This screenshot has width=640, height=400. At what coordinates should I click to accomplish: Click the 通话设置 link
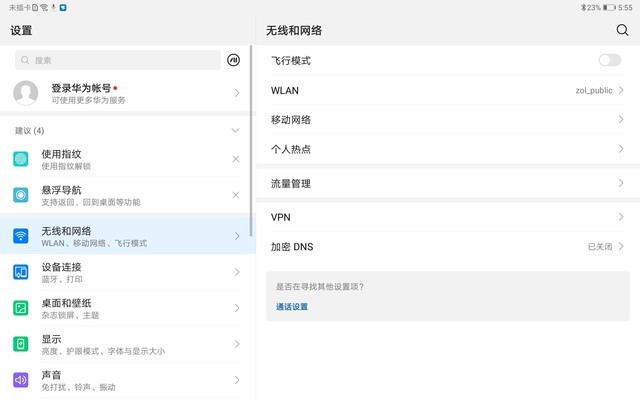pyautogui.click(x=292, y=306)
